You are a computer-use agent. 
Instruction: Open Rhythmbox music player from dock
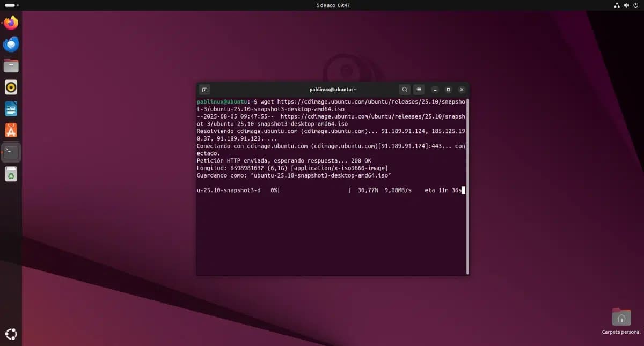[x=11, y=87]
